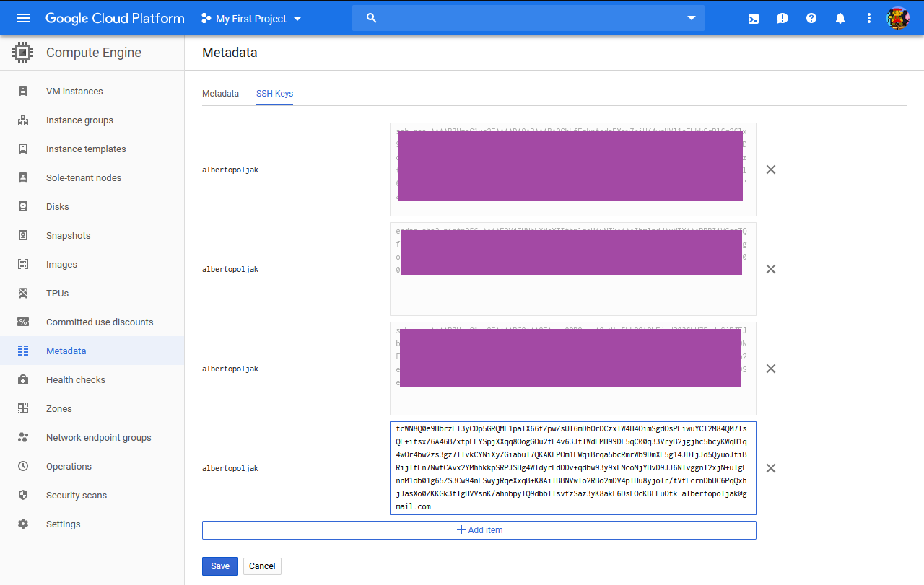
Task: Open Compute Engine Settings
Action: point(64,524)
